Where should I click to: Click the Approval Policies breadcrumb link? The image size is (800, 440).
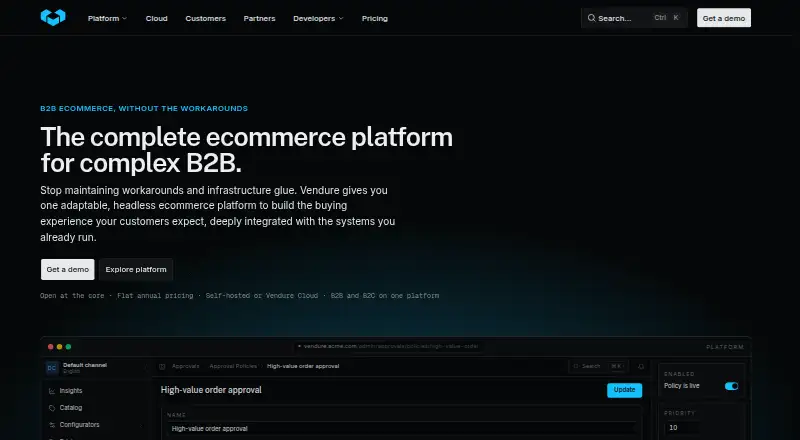pyautogui.click(x=233, y=366)
